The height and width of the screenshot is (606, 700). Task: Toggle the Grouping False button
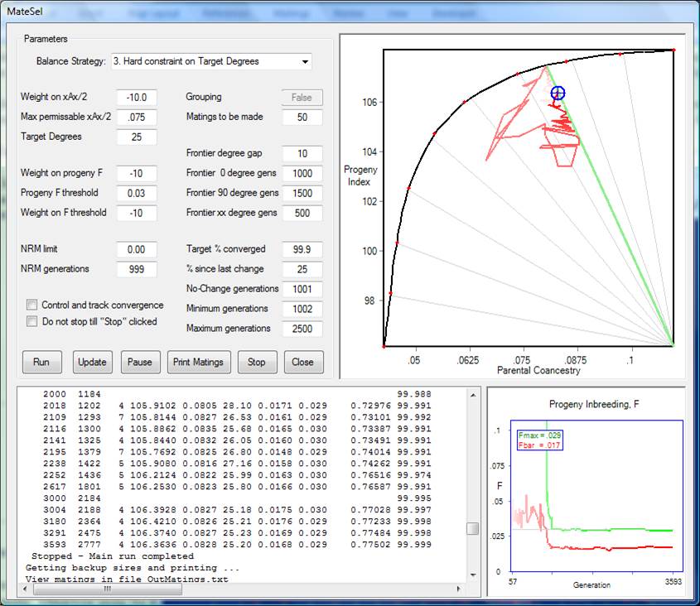point(302,98)
